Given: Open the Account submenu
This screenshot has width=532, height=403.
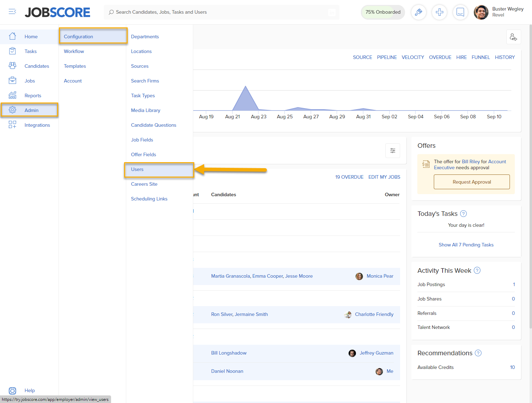Looking at the screenshot, I should point(73,81).
